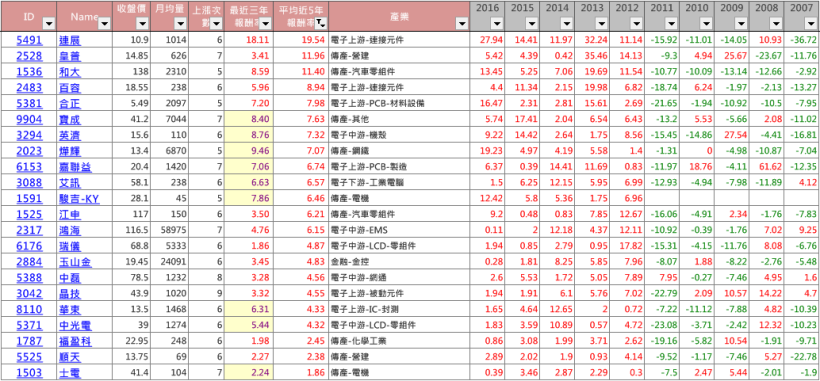Select the 電子下游-工業電腦 industry cell

pyautogui.click(x=399, y=183)
